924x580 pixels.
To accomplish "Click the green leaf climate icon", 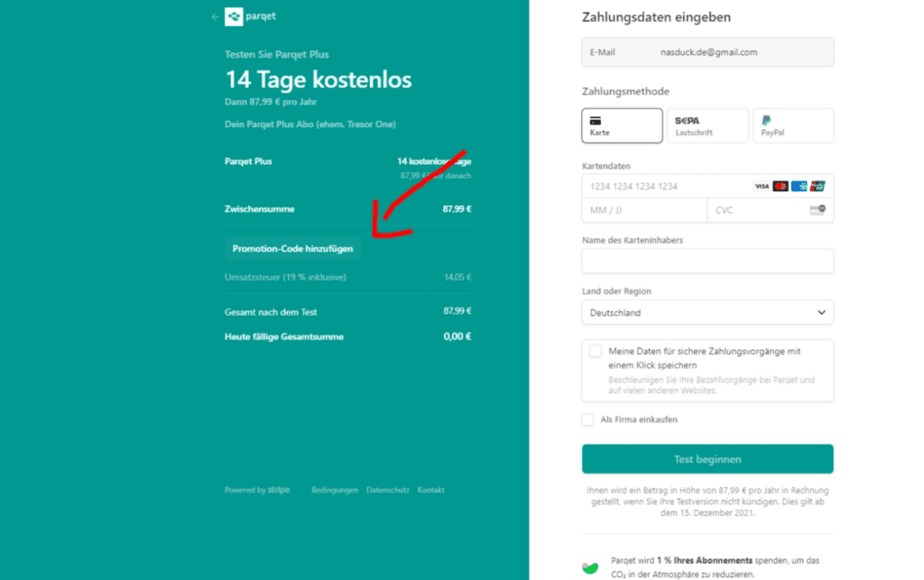I will [590, 567].
